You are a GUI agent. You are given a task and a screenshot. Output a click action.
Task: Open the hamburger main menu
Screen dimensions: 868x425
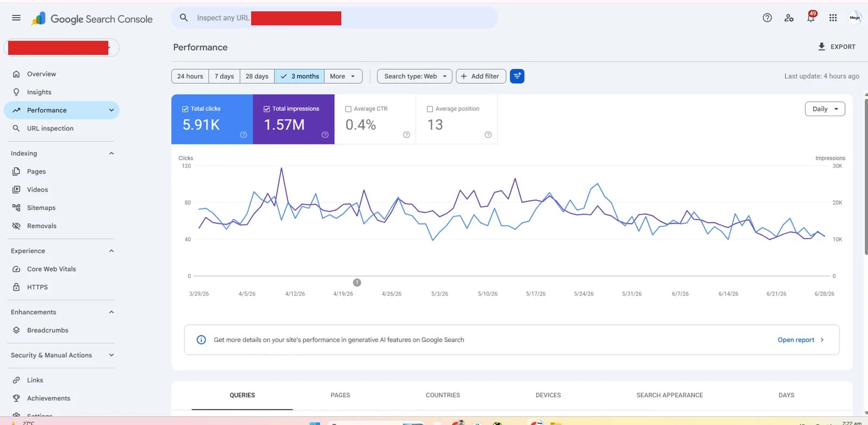pyautogui.click(x=16, y=18)
